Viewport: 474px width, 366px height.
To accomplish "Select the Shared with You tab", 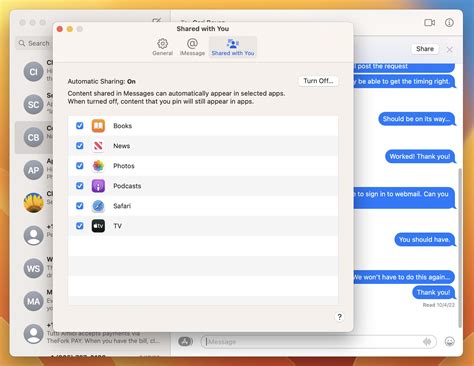I will tap(233, 47).
